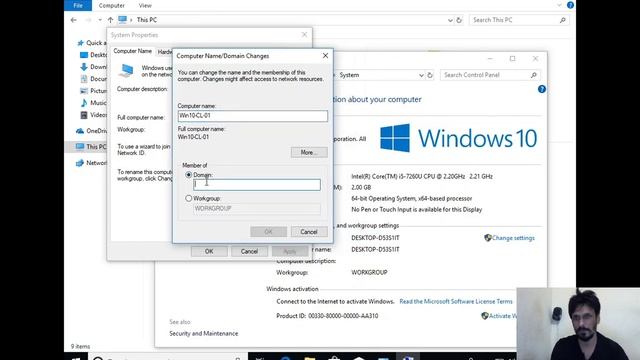Click the Search Control Panel magnifier icon

[x=533, y=75]
